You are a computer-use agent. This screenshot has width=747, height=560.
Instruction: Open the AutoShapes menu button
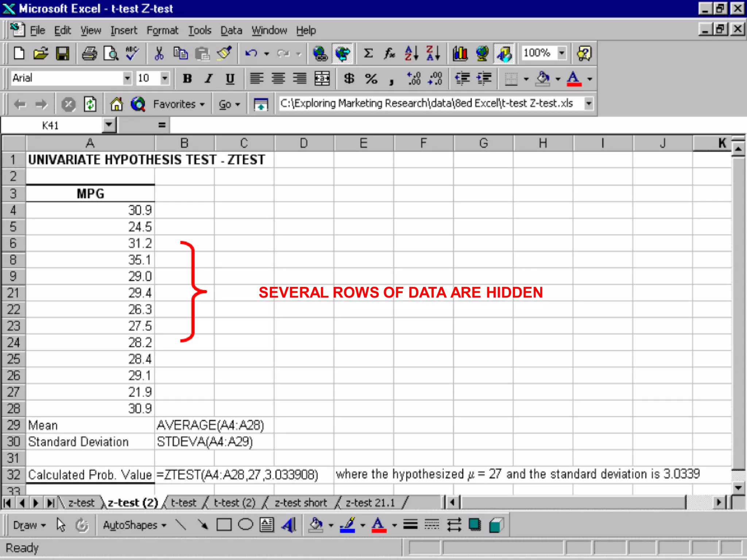tap(134, 525)
